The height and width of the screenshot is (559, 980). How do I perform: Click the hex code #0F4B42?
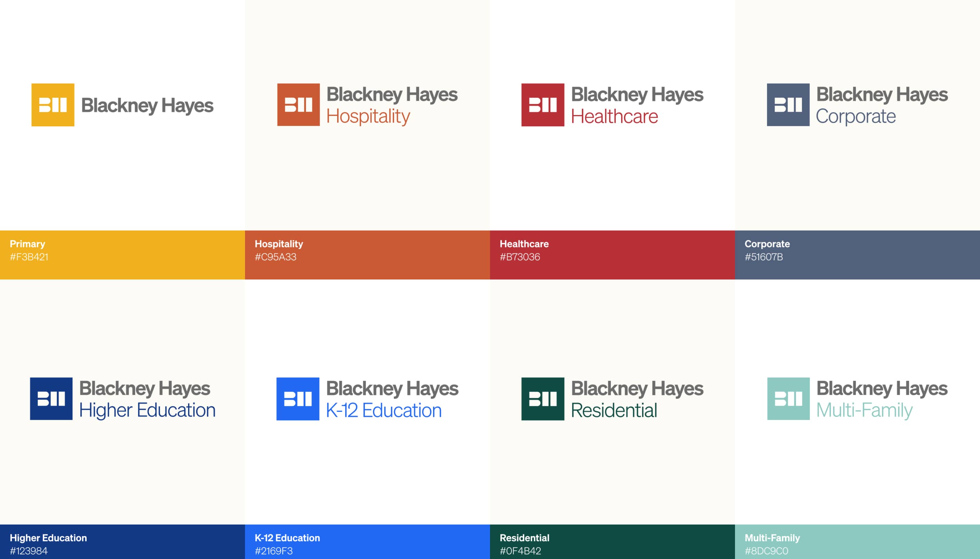520,551
